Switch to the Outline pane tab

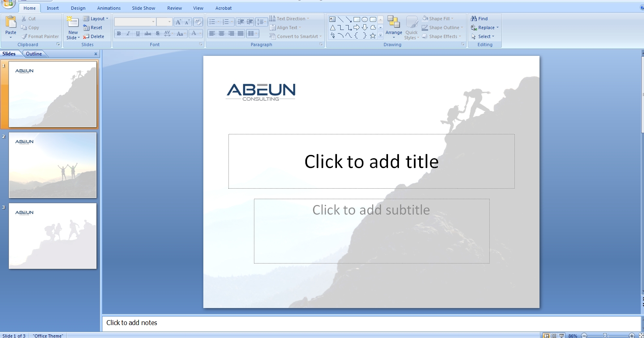coord(34,54)
